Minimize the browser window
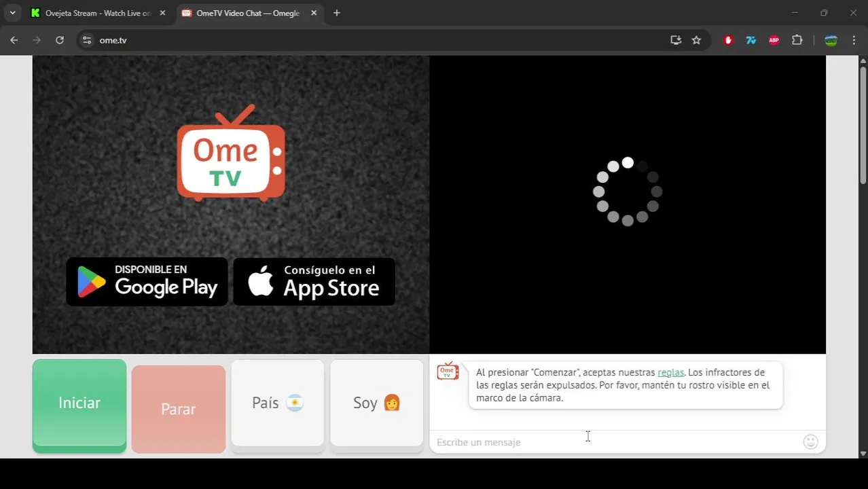Image resolution: width=868 pixels, height=489 pixels. [x=795, y=13]
